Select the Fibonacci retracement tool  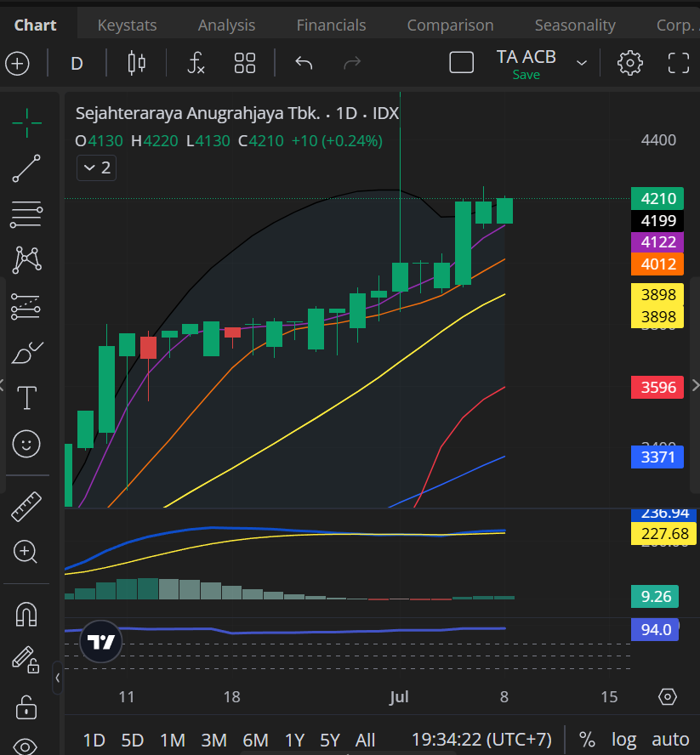26,214
